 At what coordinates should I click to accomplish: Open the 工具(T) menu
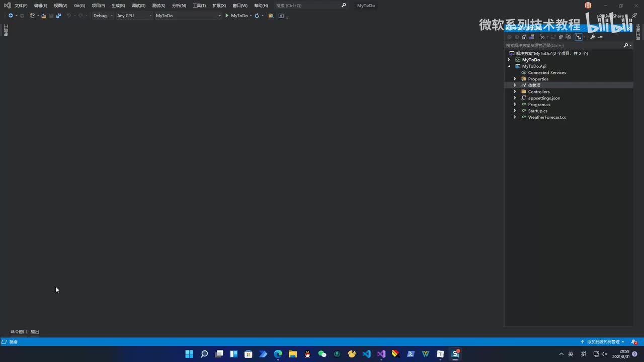pyautogui.click(x=199, y=6)
